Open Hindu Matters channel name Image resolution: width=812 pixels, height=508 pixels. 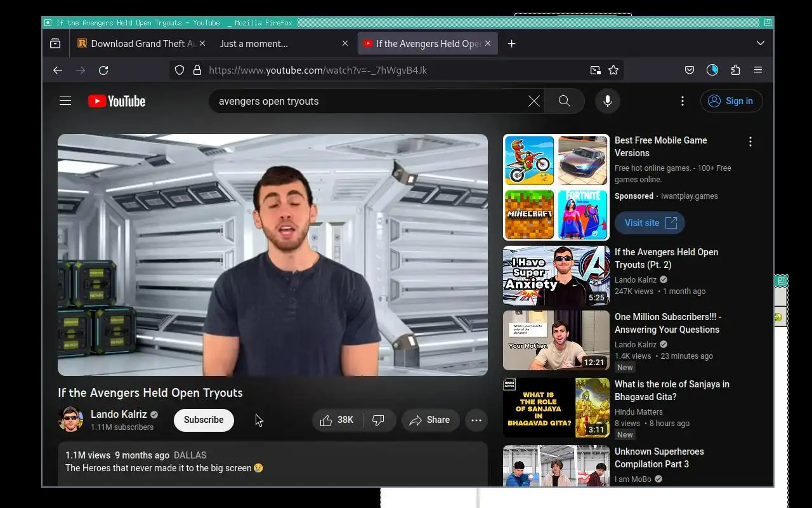639,412
